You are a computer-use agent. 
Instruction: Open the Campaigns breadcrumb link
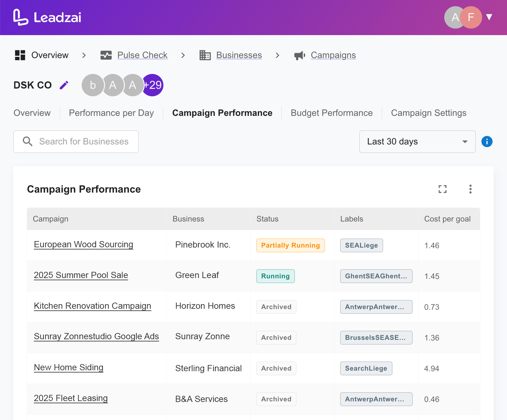tap(333, 55)
